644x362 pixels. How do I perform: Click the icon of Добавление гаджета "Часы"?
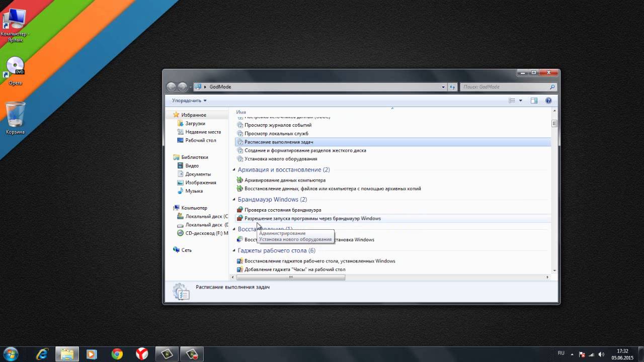[x=240, y=269]
